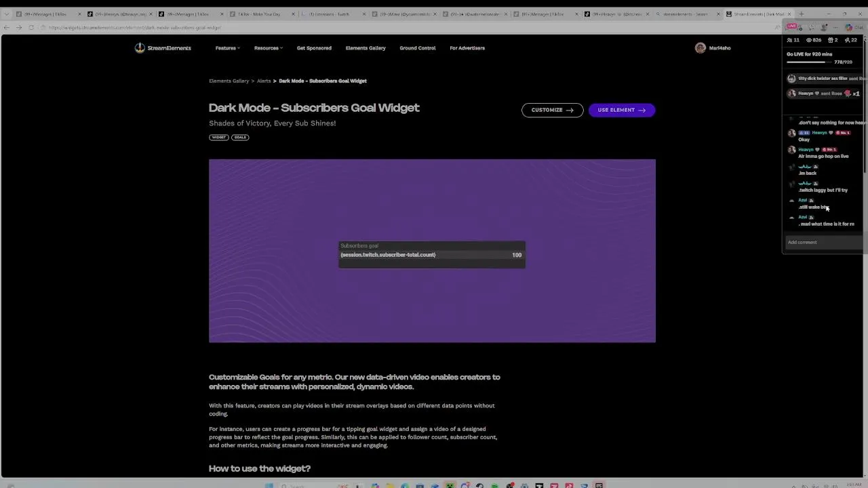Click the user profile avatar
The width and height of the screenshot is (868, 488).
(701, 48)
